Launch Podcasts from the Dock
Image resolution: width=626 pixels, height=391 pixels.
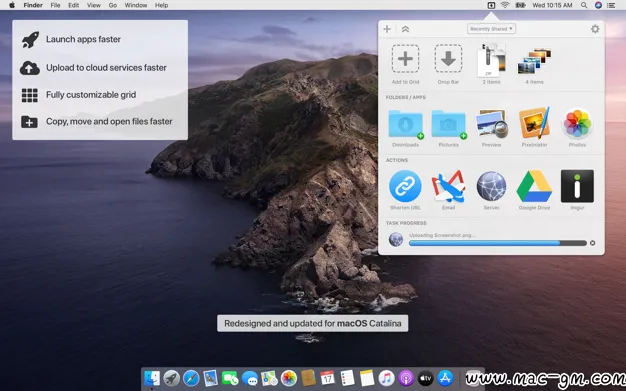click(406, 378)
